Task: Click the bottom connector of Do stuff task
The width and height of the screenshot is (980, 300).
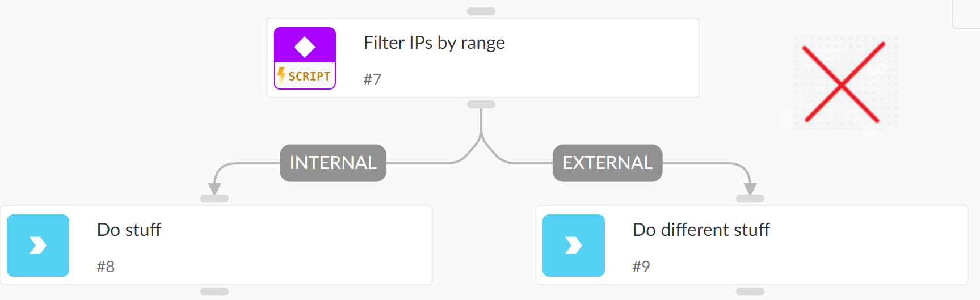Action: [x=214, y=291]
